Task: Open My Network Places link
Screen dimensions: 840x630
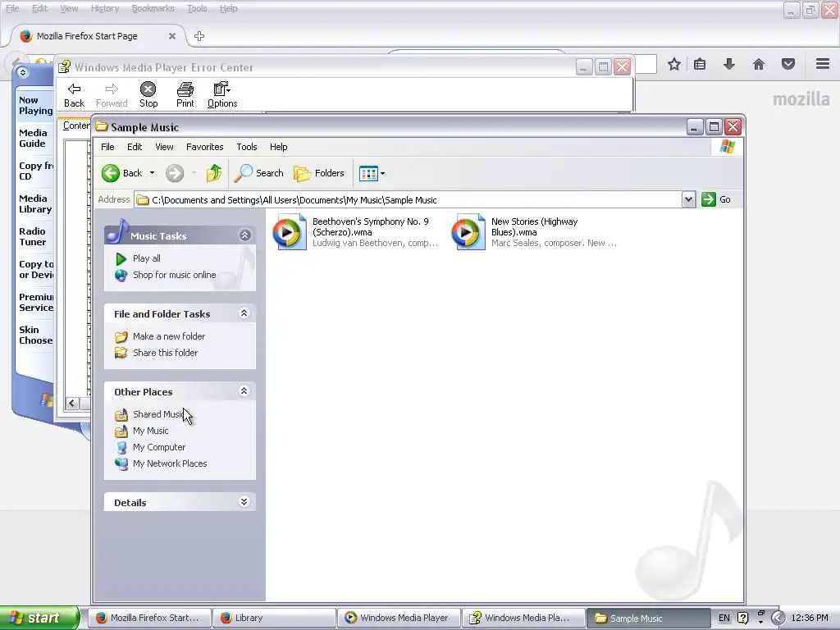Action: point(170,464)
